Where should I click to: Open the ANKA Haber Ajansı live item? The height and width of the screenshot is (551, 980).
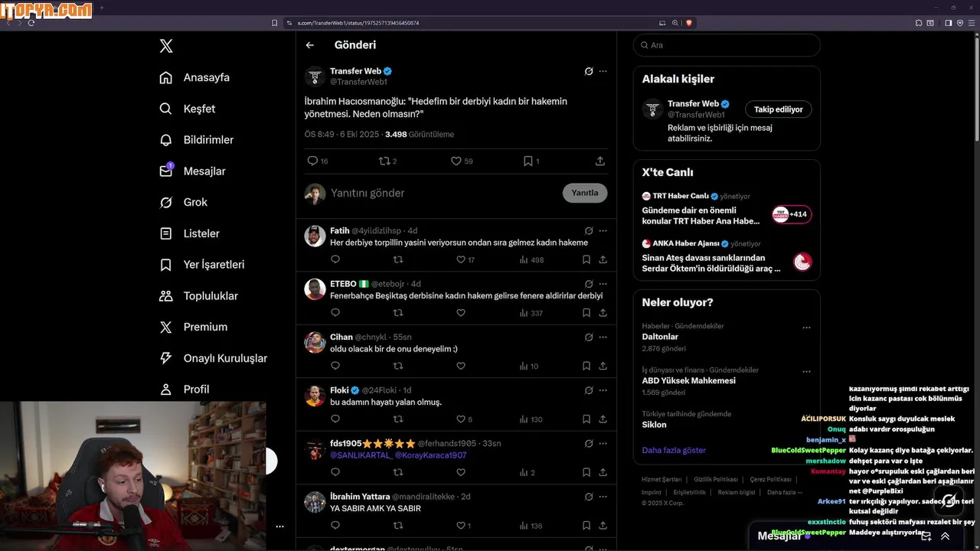pyautogui.click(x=727, y=256)
